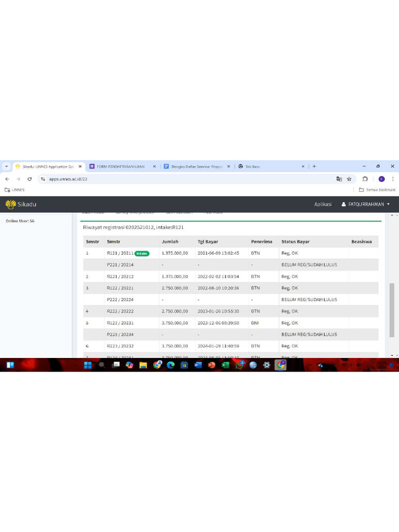
Task: Open Settings gear in the taskbar
Action: click(x=267, y=365)
